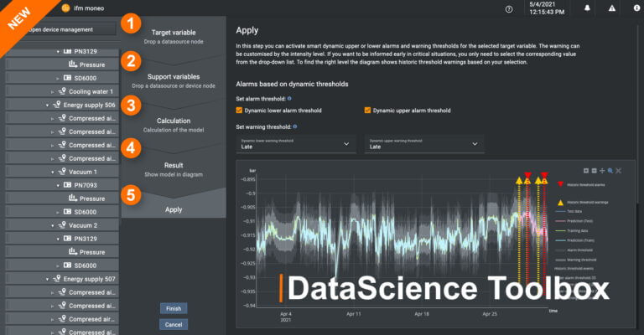
Task: Open Dynamic upper warning threshold dropdown
Action: [423, 144]
